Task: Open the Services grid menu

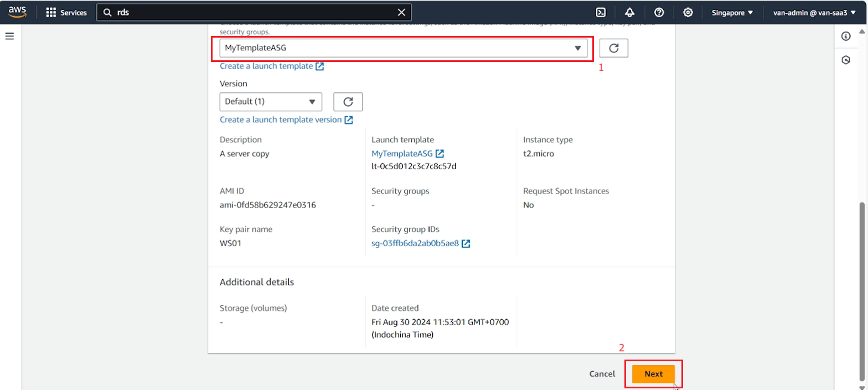Action: tap(51, 13)
